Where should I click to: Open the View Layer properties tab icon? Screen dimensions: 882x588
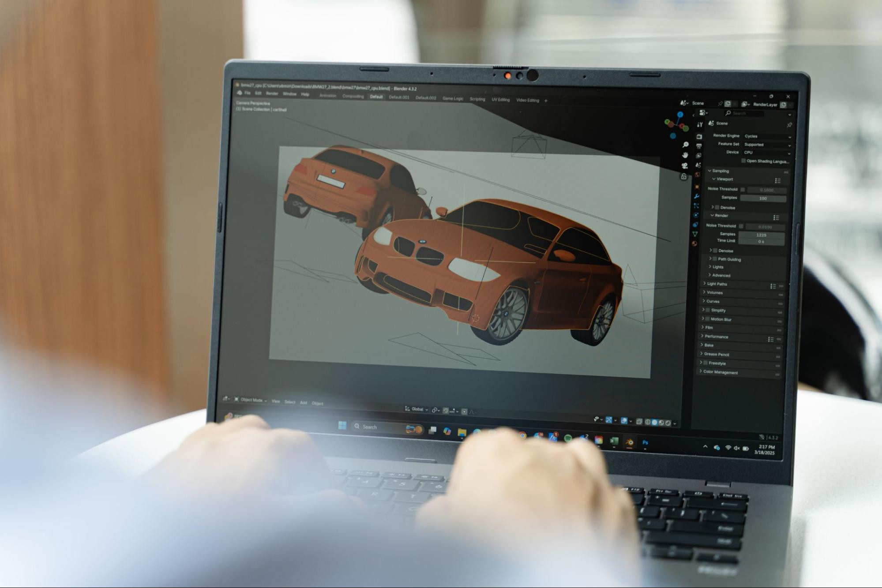698,156
